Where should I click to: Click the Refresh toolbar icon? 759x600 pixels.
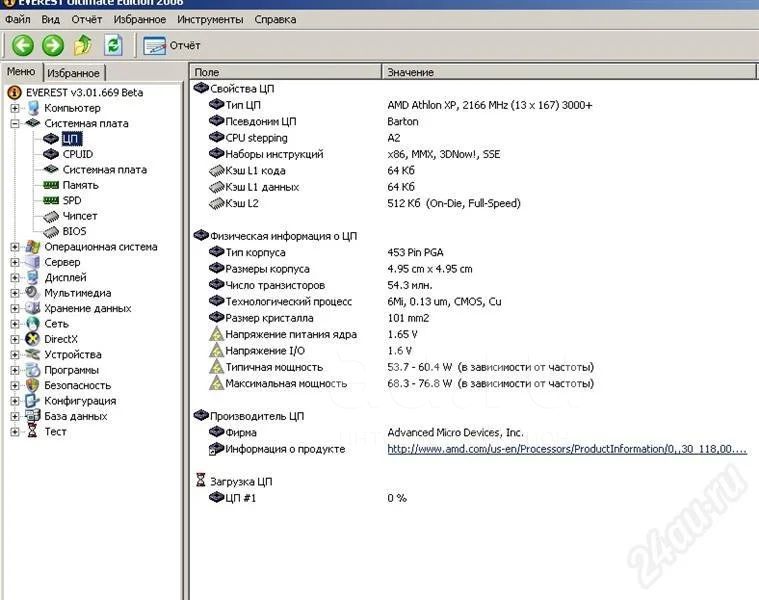point(113,45)
